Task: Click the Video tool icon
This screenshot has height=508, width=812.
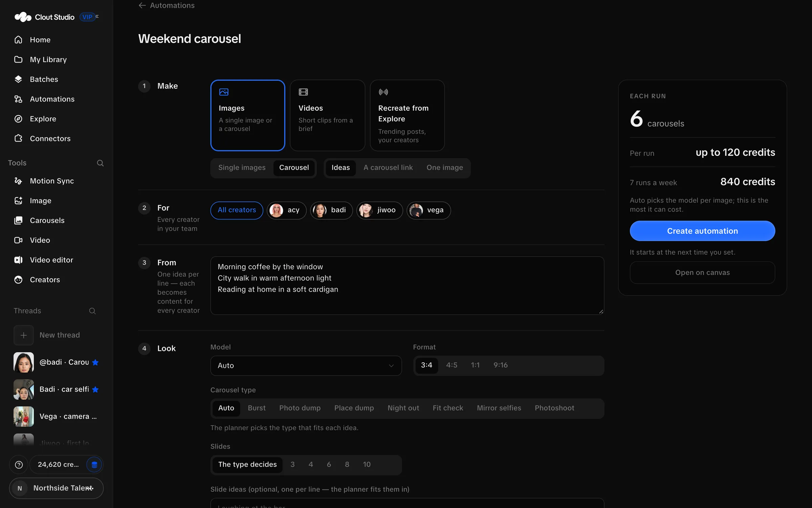Action: (18, 240)
